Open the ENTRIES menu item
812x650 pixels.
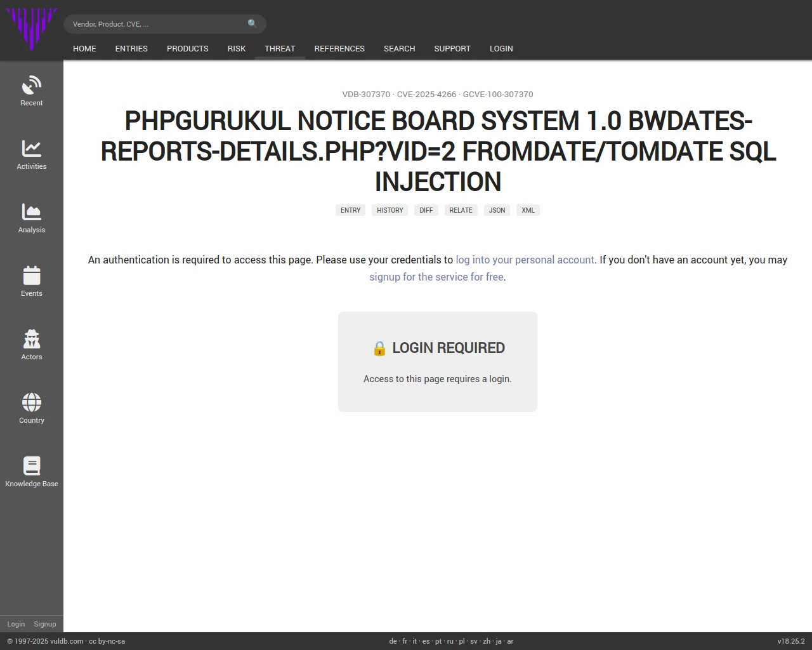point(131,48)
